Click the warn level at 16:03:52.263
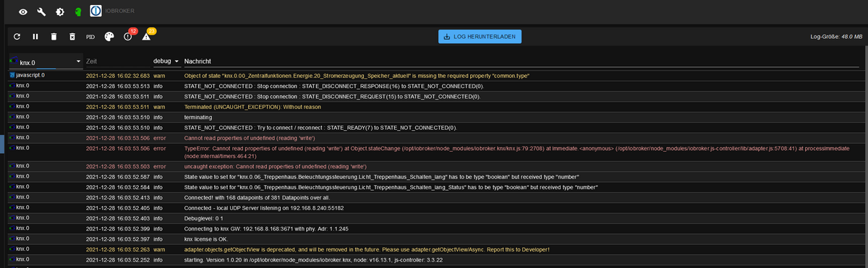This screenshot has height=268, width=868. click(x=160, y=249)
